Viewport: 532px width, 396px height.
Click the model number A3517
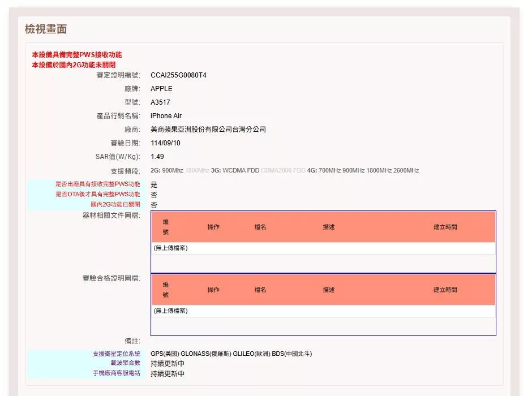point(161,102)
